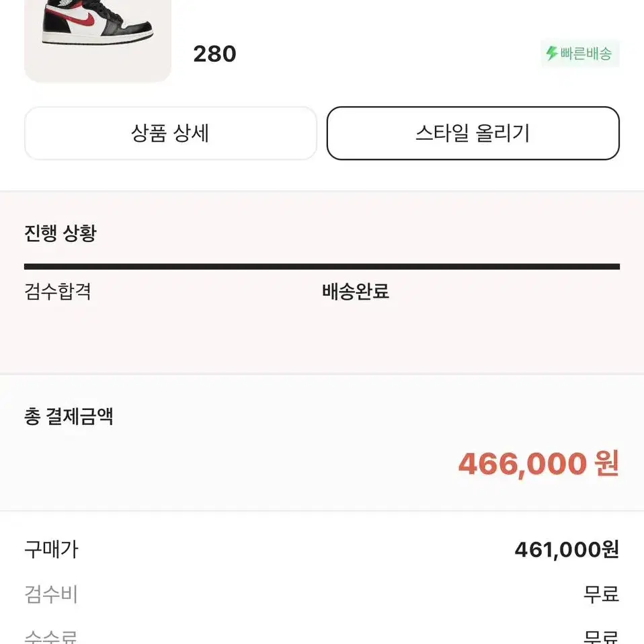Image resolution: width=644 pixels, height=644 pixels.
Task: Click the black progress bar
Action: click(x=321, y=267)
